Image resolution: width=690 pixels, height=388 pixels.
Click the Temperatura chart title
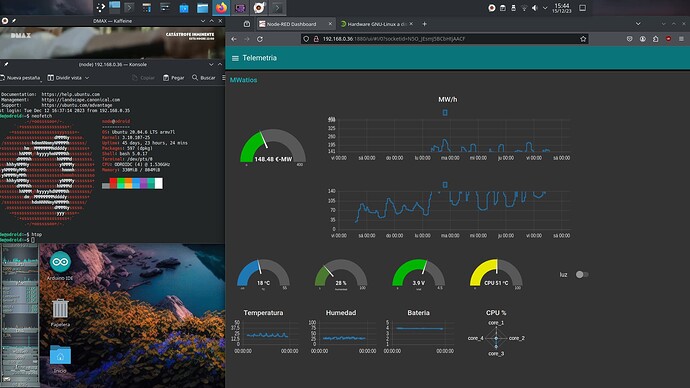[x=263, y=313]
